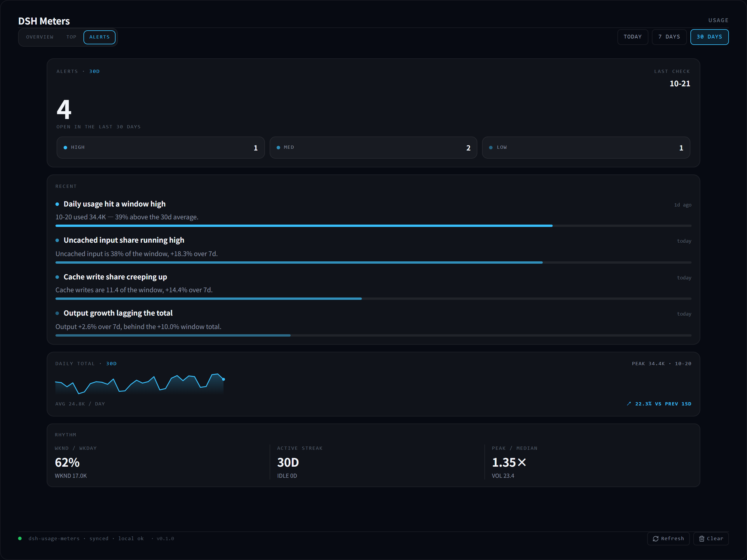Click the 'AVG 24.8K / DAY' label
Viewport: 747px width, 560px height.
[80, 404]
